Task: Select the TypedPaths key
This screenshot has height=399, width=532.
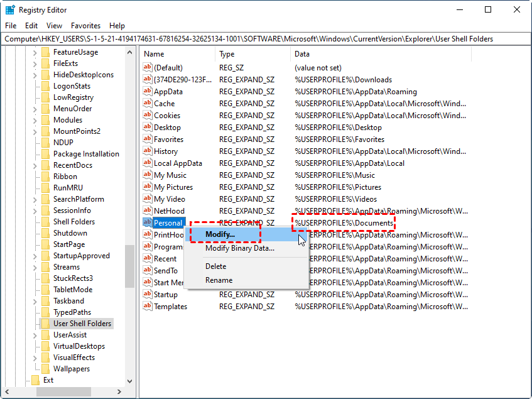Action: tap(72, 312)
